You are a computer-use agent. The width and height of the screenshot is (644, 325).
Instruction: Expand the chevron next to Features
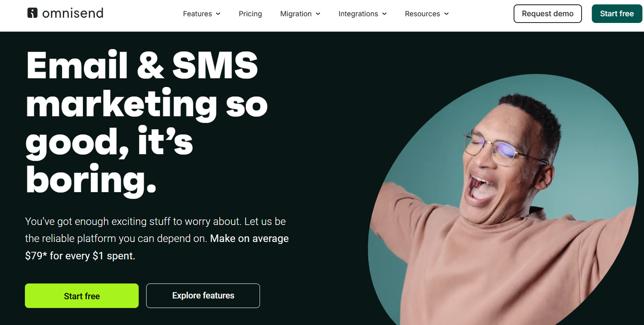218,14
